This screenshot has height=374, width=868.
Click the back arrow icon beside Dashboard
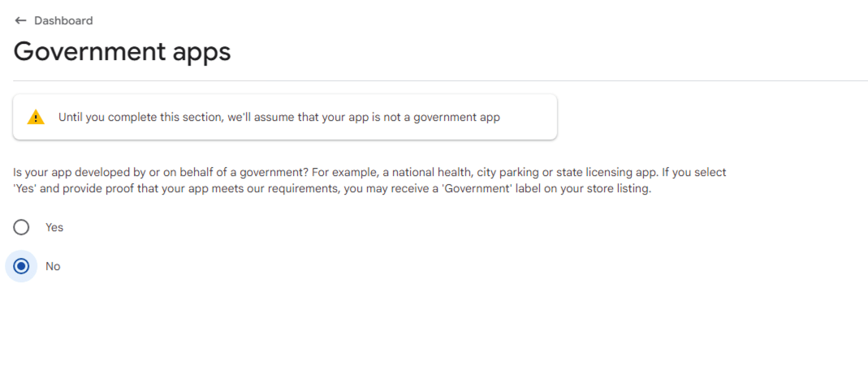tap(20, 20)
